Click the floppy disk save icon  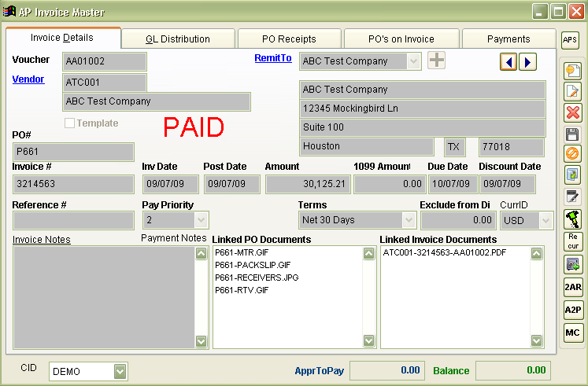coord(573,134)
